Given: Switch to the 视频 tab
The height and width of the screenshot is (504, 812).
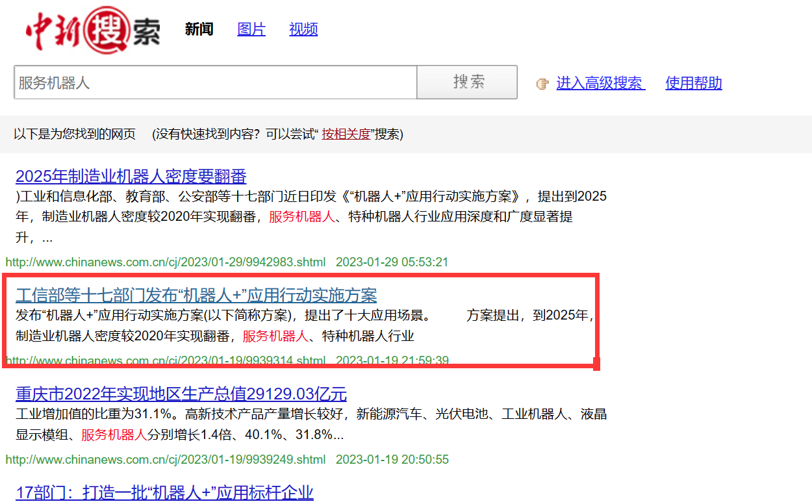Looking at the screenshot, I should point(303,29).
